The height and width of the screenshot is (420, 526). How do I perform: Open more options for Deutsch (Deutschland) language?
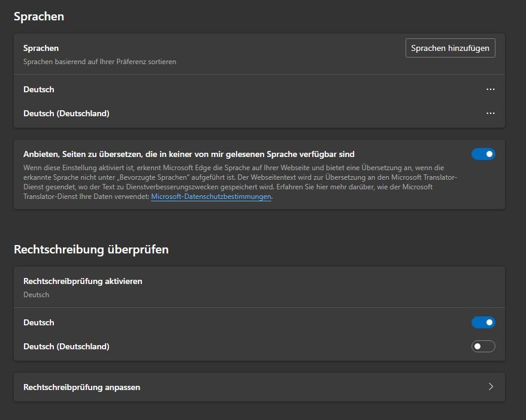click(x=491, y=113)
